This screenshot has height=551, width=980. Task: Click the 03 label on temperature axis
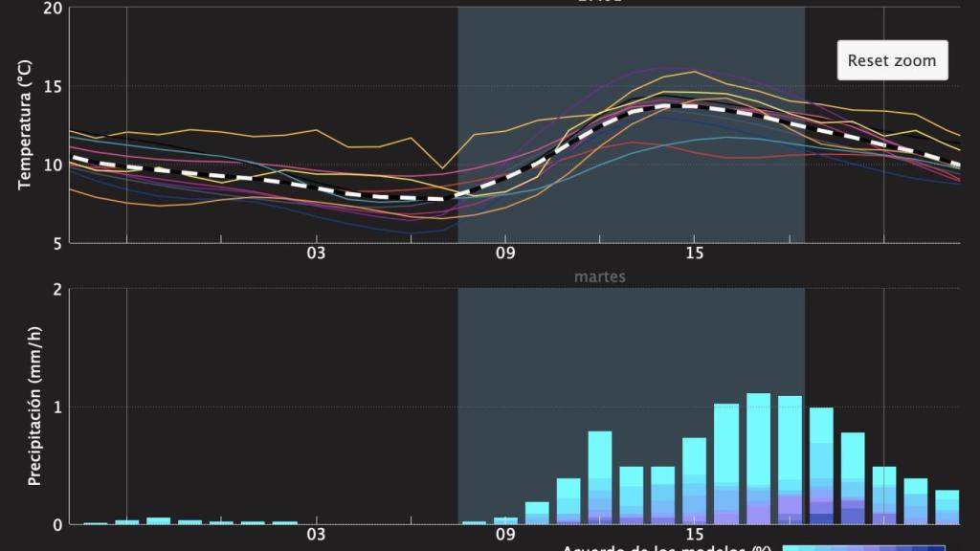pyautogui.click(x=316, y=253)
